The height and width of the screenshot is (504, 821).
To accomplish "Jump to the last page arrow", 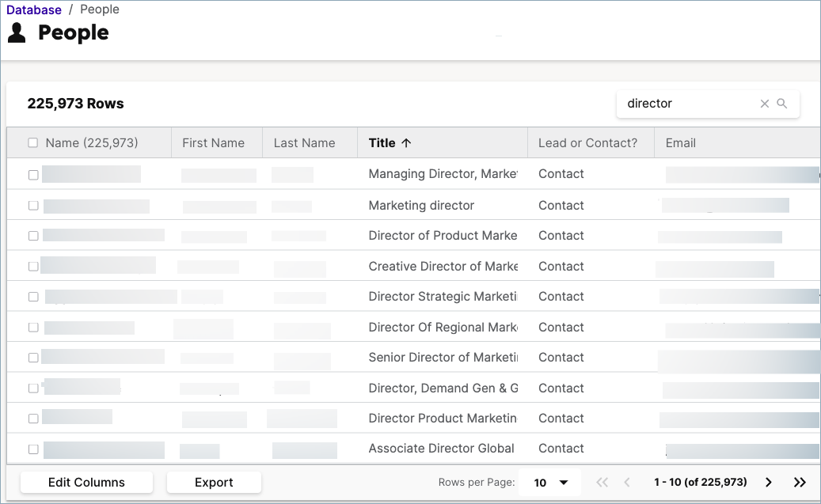I will 800,483.
